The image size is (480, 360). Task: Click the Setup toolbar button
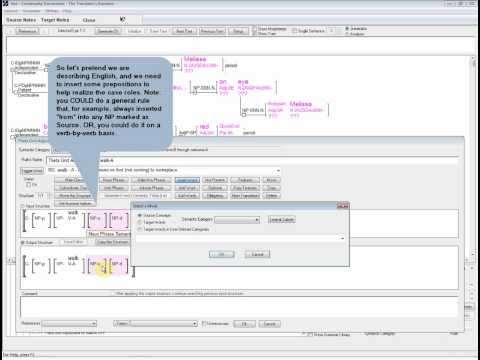click(238, 31)
